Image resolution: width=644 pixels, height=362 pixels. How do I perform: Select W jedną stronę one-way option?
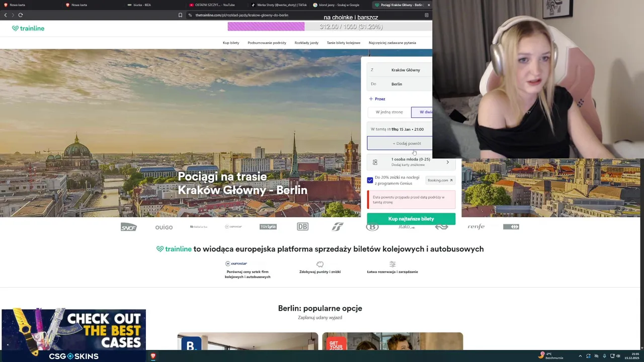389,112
